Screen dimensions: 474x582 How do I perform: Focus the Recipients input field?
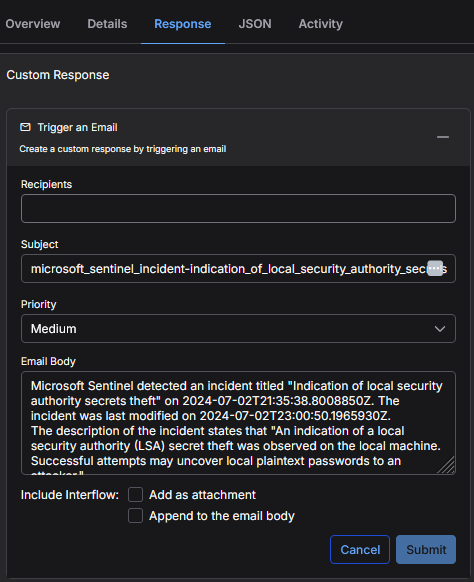click(x=238, y=209)
